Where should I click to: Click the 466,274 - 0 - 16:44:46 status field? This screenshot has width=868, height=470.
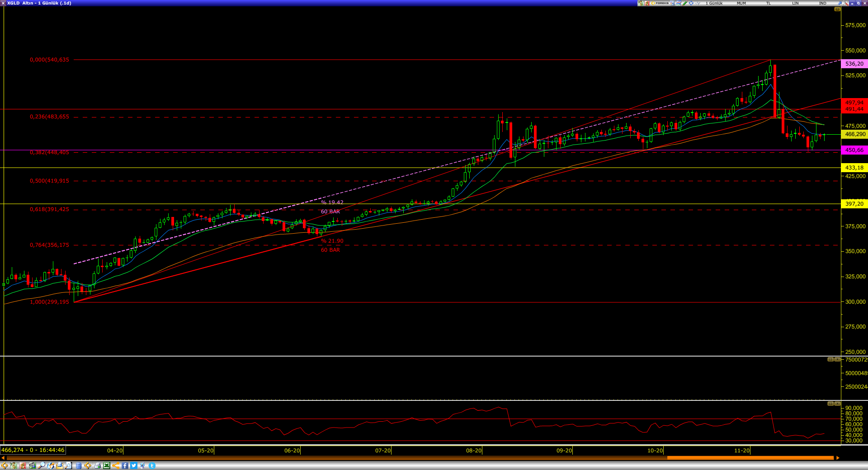tap(33, 450)
